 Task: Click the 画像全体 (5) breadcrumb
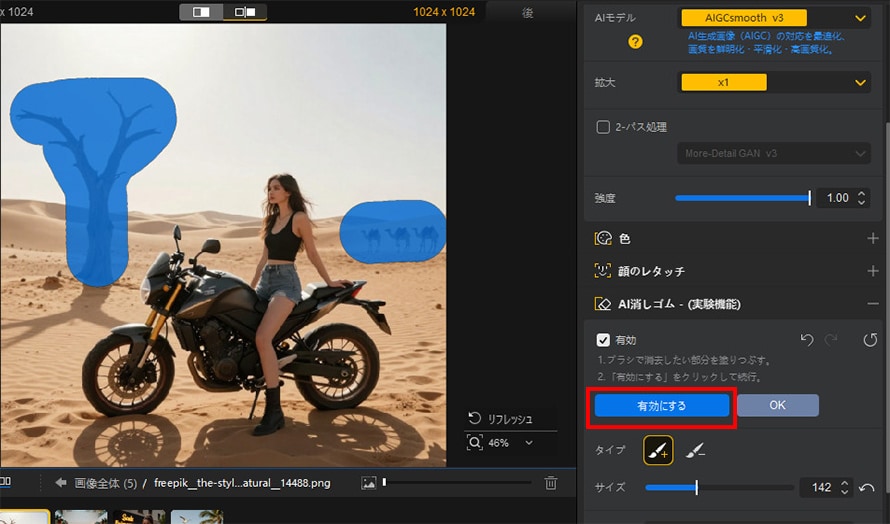[x=106, y=483]
